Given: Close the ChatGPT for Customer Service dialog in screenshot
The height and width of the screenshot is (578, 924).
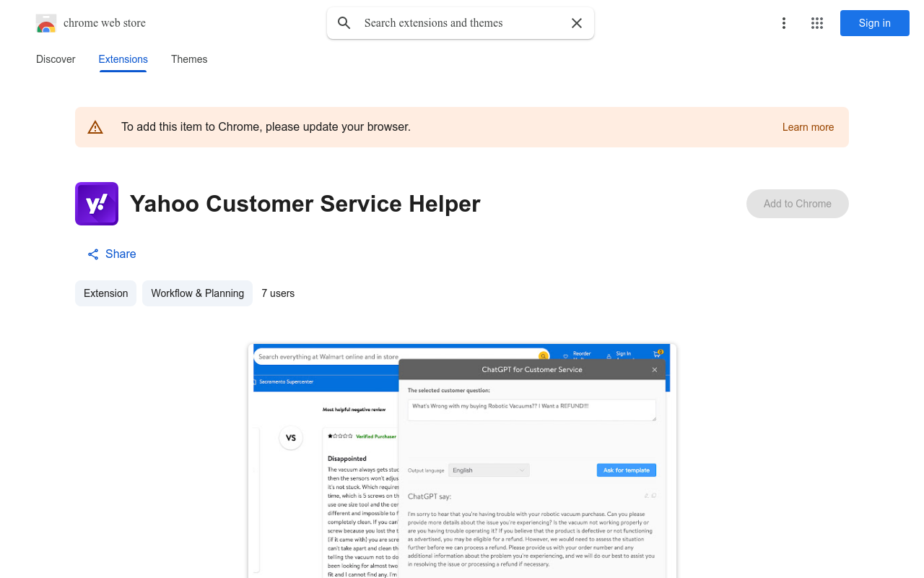Looking at the screenshot, I should 655,370.
